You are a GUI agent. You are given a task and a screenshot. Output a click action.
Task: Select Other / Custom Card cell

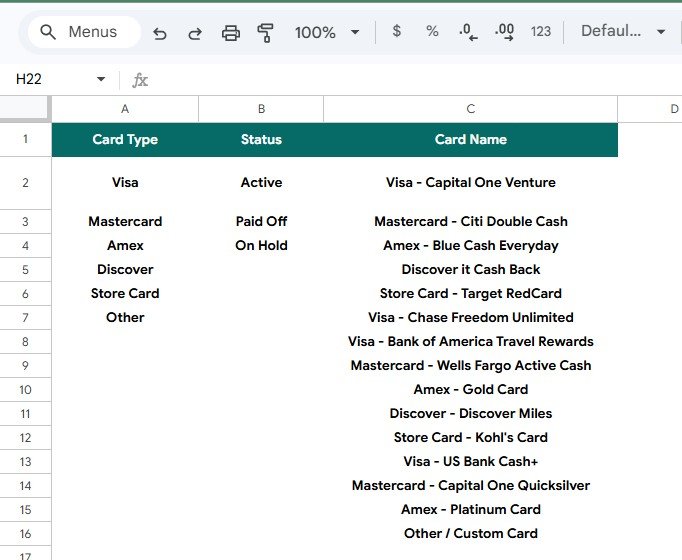coord(471,533)
